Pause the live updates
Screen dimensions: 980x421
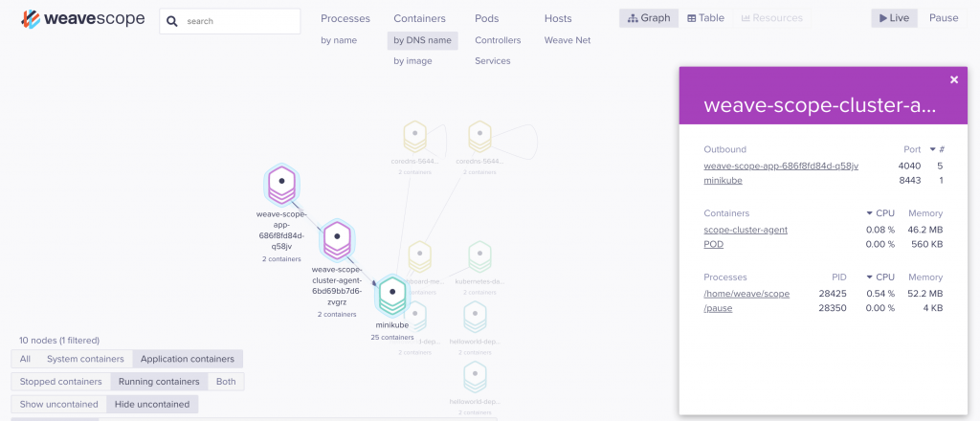(x=943, y=18)
